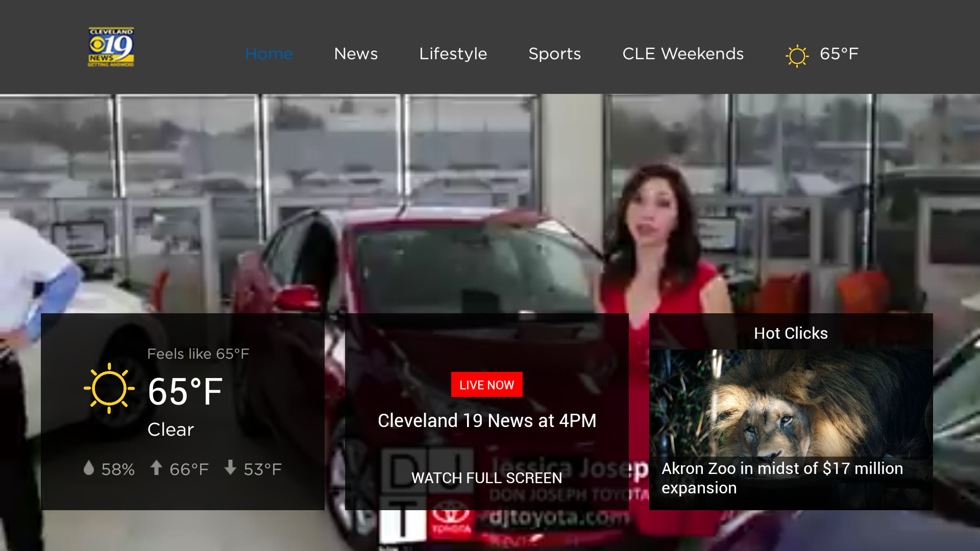Select the Hot Clicks panel header

click(791, 333)
